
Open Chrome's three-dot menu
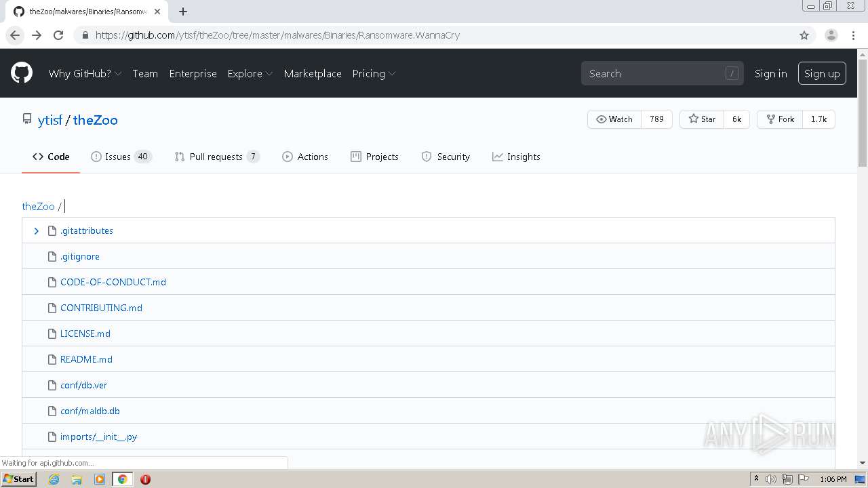pyautogui.click(x=853, y=35)
